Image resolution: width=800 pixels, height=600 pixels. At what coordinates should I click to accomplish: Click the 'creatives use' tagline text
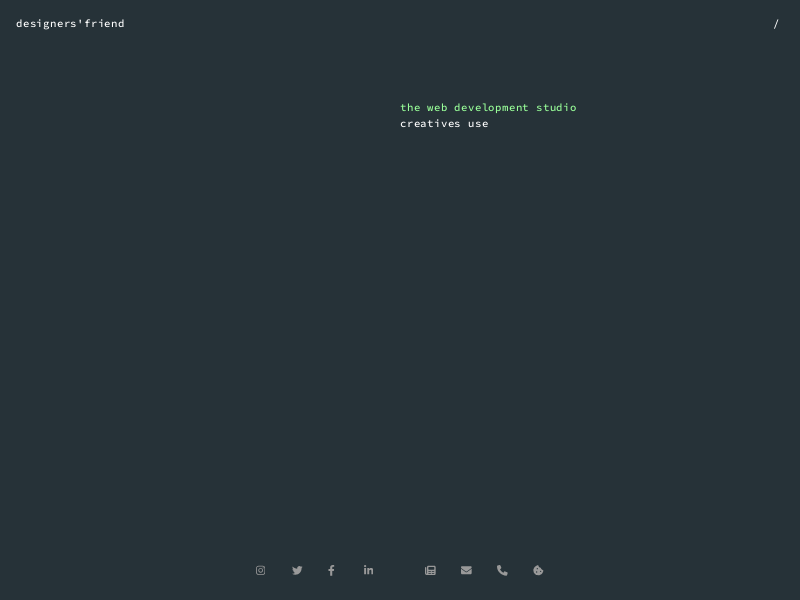(x=444, y=124)
